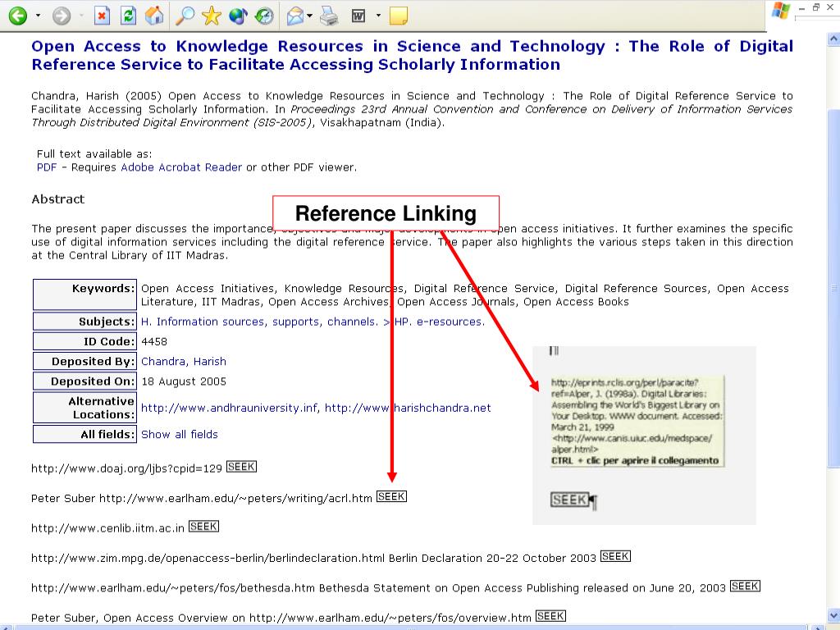Expand the Edit with Word dropdown
The height and width of the screenshot is (630, 840).
(378, 16)
